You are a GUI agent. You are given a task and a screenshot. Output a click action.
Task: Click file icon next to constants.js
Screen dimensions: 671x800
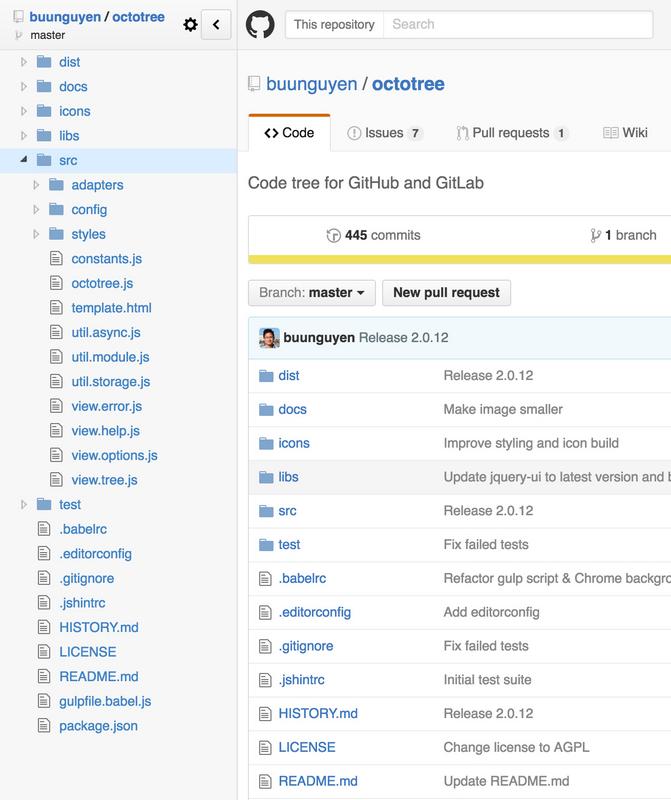(56, 258)
